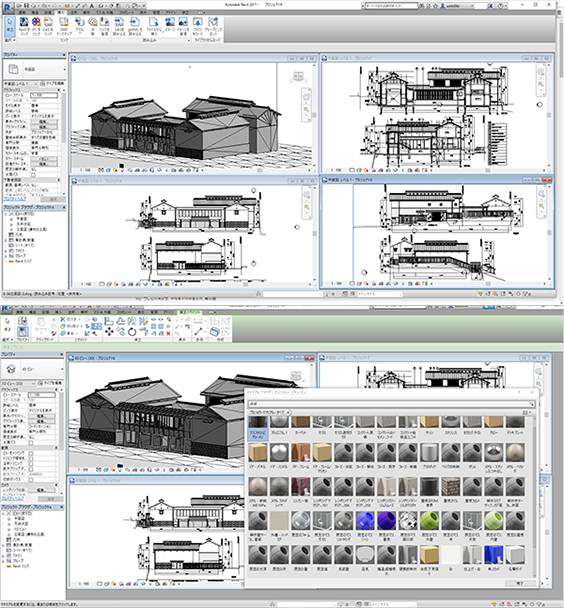Open type selector dropdown in lower Properties

pyautogui.click(x=62, y=369)
